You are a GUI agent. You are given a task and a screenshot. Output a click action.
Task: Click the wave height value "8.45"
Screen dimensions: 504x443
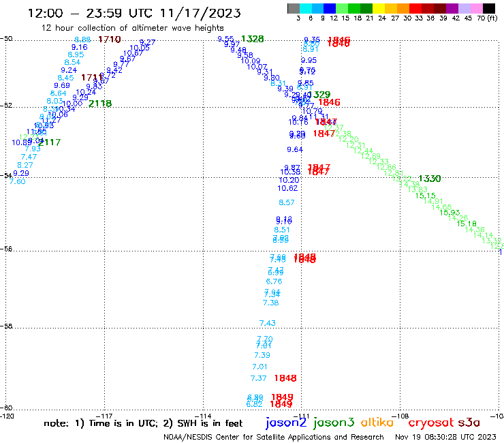pyautogui.click(x=65, y=78)
